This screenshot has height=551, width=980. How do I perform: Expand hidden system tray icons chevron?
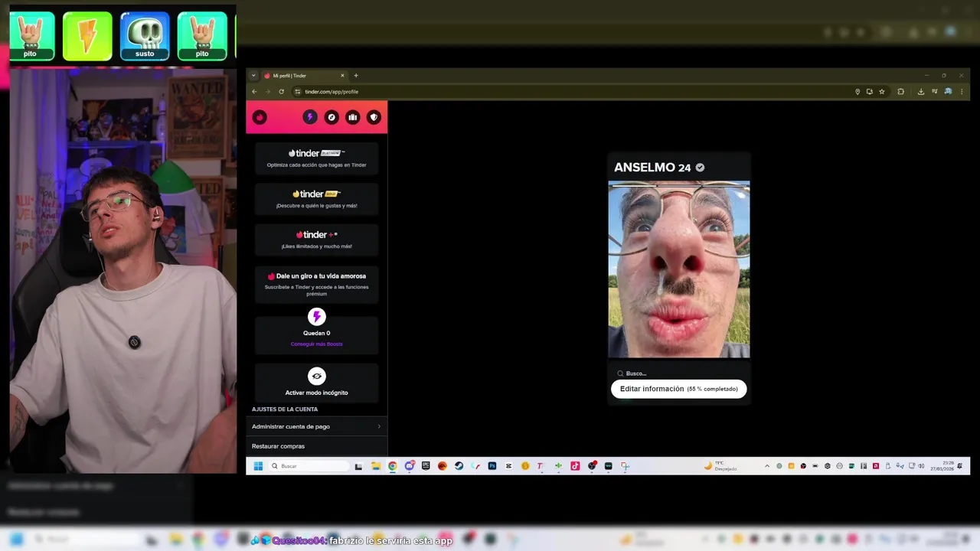click(x=767, y=466)
